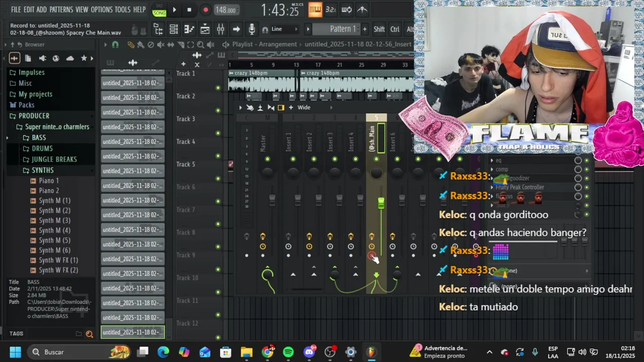The image size is (644, 362).
Task: Open the Mixer toolbar icon
Action: coord(220,29)
